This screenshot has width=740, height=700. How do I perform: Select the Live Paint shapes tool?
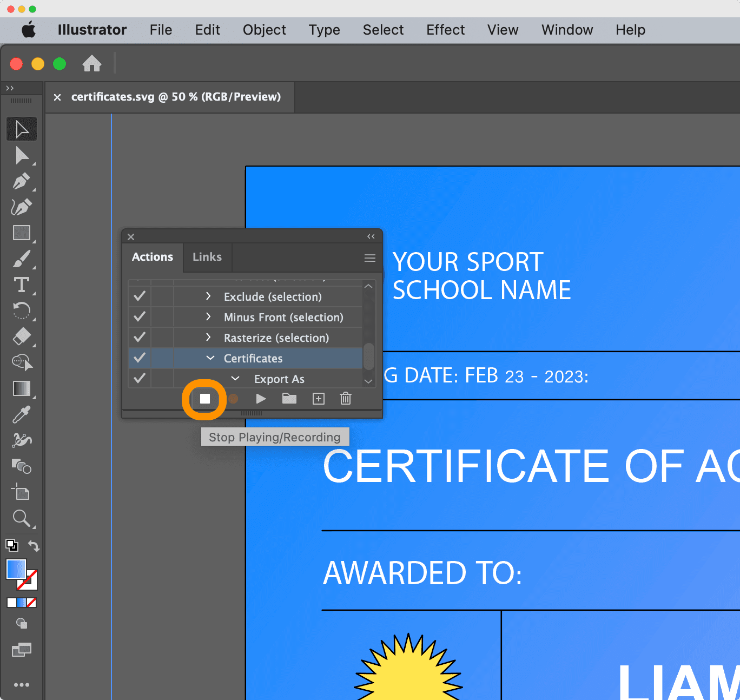pyautogui.click(x=22, y=466)
